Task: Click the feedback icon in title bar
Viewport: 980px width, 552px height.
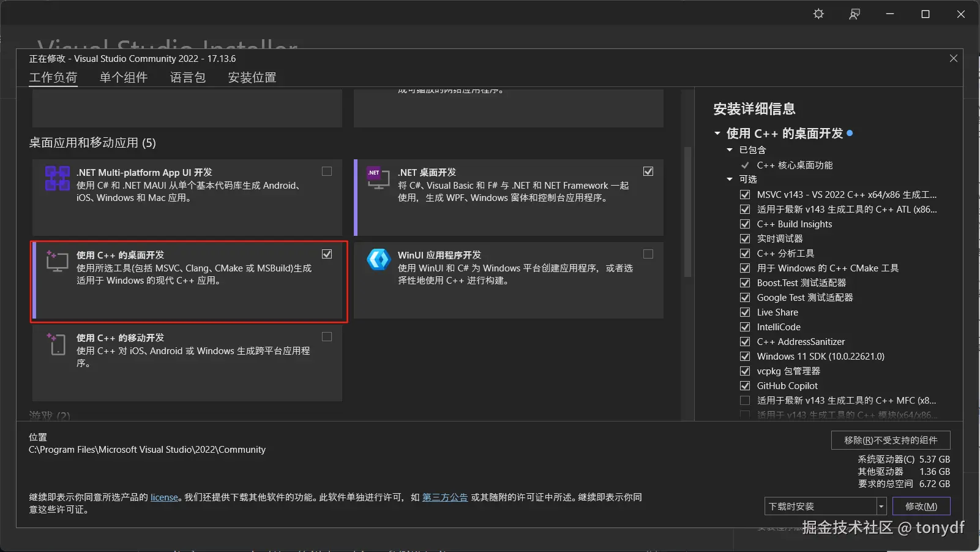Action: pos(855,14)
